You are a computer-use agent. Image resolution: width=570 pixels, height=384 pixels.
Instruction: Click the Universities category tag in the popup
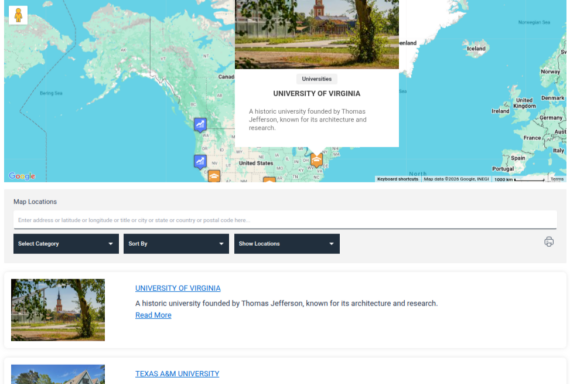click(x=317, y=79)
